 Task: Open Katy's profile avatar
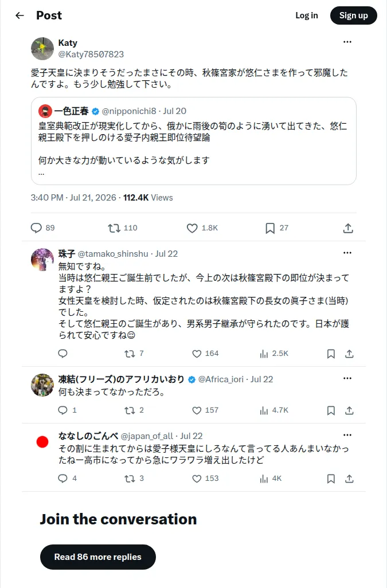click(x=42, y=48)
